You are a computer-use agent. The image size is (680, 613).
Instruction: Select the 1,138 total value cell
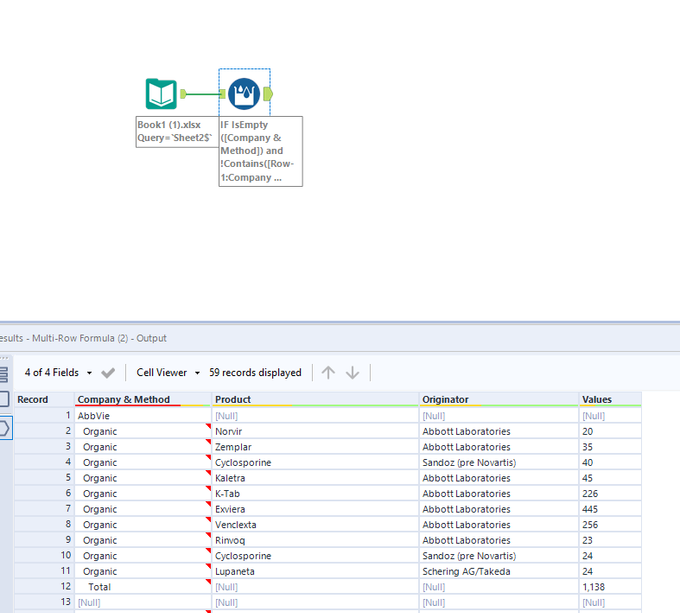[x=610, y=587]
